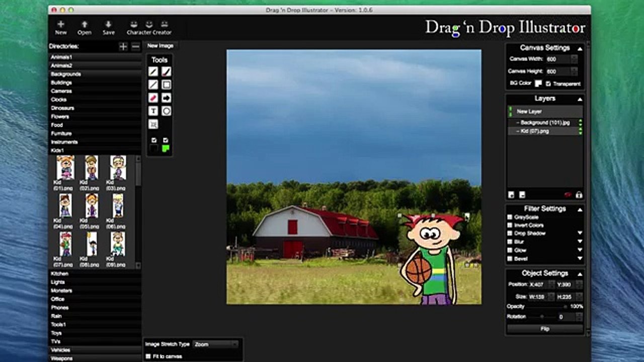The height and width of the screenshot is (362, 644).
Task: Select the Eraser tool
Action: pos(153,98)
